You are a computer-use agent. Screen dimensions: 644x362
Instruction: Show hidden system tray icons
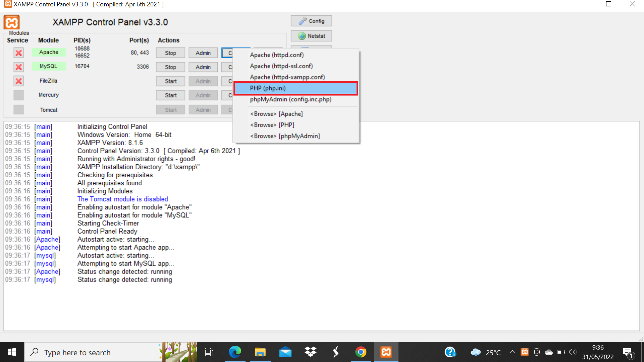(512, 352)
